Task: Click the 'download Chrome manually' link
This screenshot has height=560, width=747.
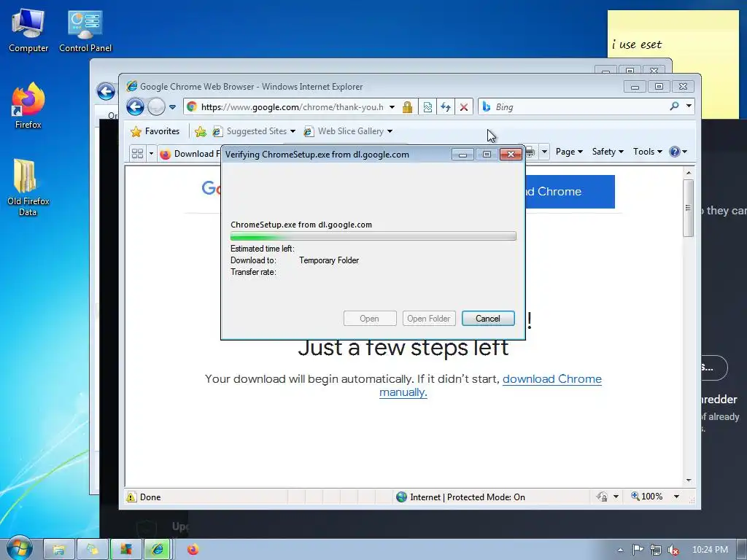Action: [x=551, y=379]
